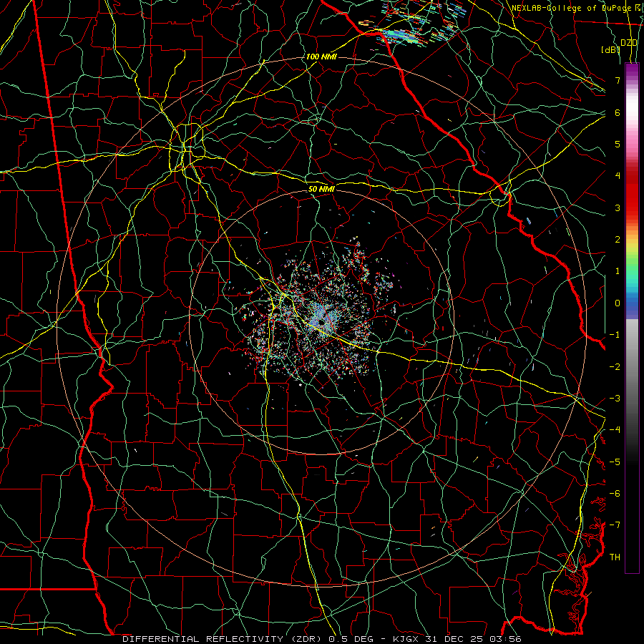Viewport: 644px width, 644px height.
Task: Click the '50 NMI' range ring label
Action: 321,189
